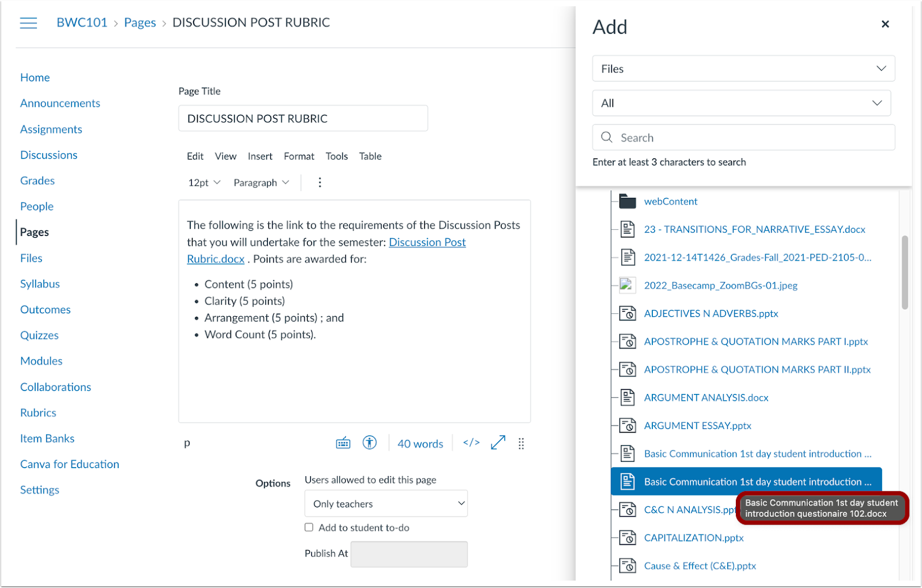
Task: Click the webContent folder icon
Action: [x=628, y=201]
